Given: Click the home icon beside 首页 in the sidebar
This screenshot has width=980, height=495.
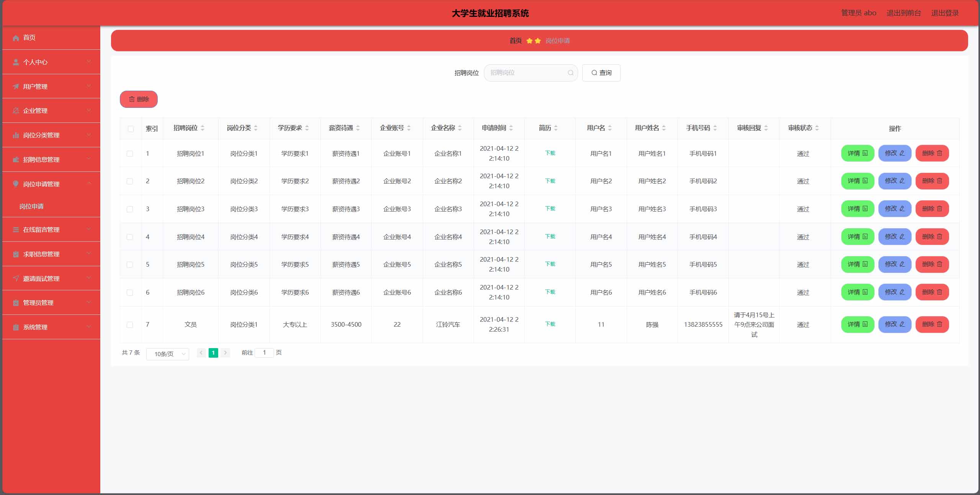Looking at the screenshot, I should pyautogui.click(x=16, y=38).
